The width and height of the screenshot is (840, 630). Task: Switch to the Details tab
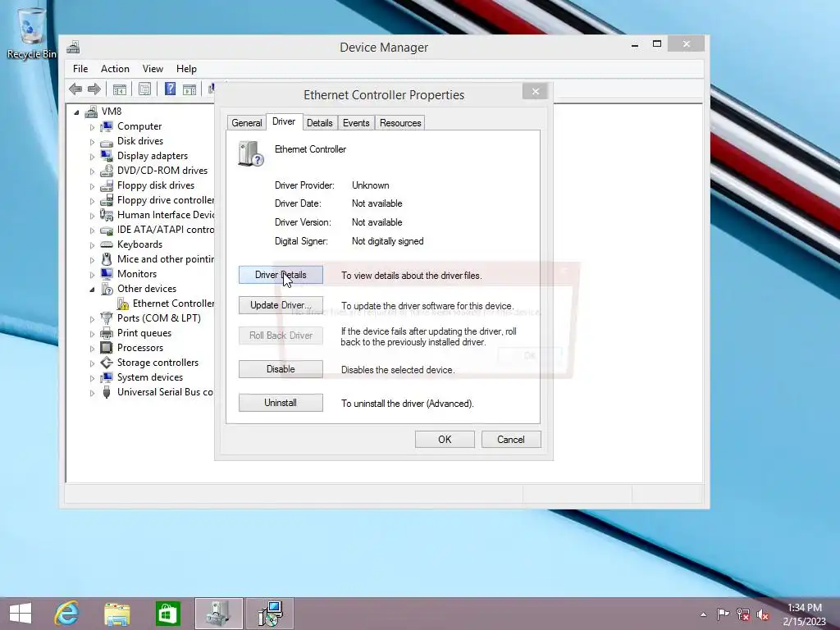pos(320,123)
